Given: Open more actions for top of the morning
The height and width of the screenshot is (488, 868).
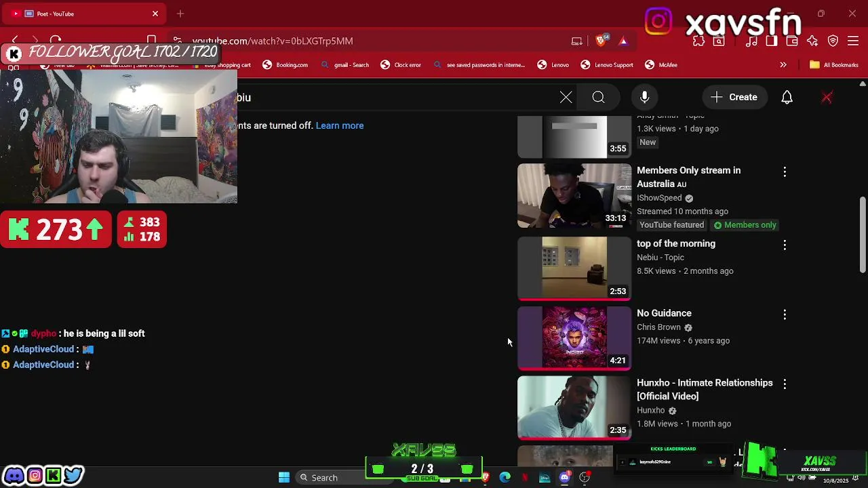Looking at the screenshot, I should tap(785, 245).
